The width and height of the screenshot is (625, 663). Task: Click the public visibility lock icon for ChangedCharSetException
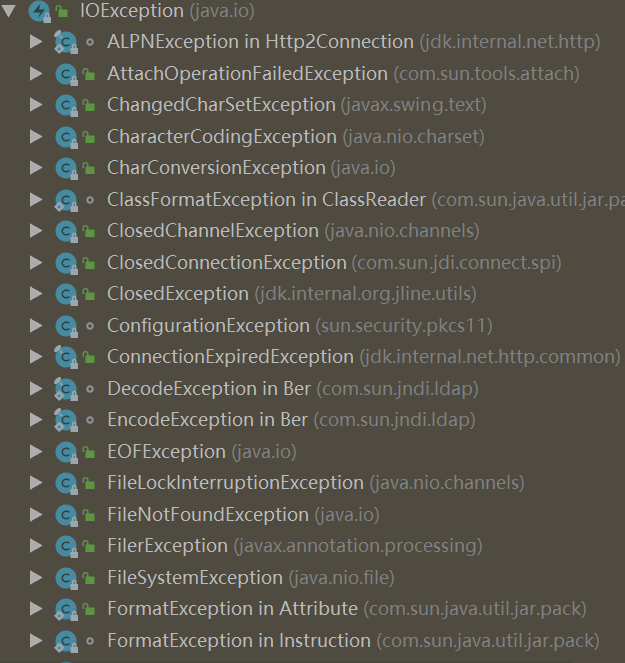(x=89, y=105)
